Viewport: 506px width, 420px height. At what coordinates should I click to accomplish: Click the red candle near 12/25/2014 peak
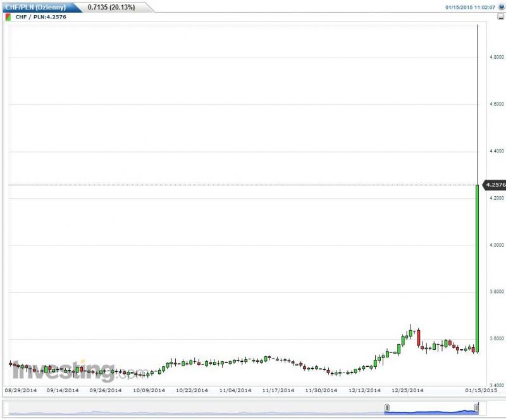pos(419,338)
